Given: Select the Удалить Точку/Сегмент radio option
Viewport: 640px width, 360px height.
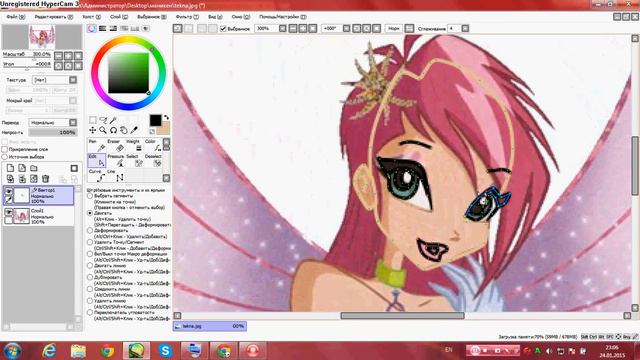Looking at the screenshot, I should [x=90, y=242].
